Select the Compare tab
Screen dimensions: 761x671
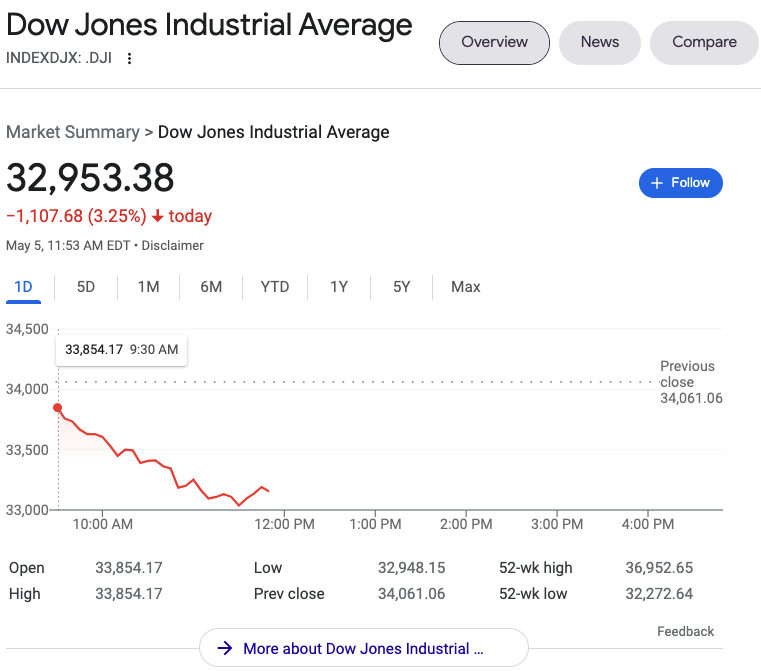coord(704,42)
